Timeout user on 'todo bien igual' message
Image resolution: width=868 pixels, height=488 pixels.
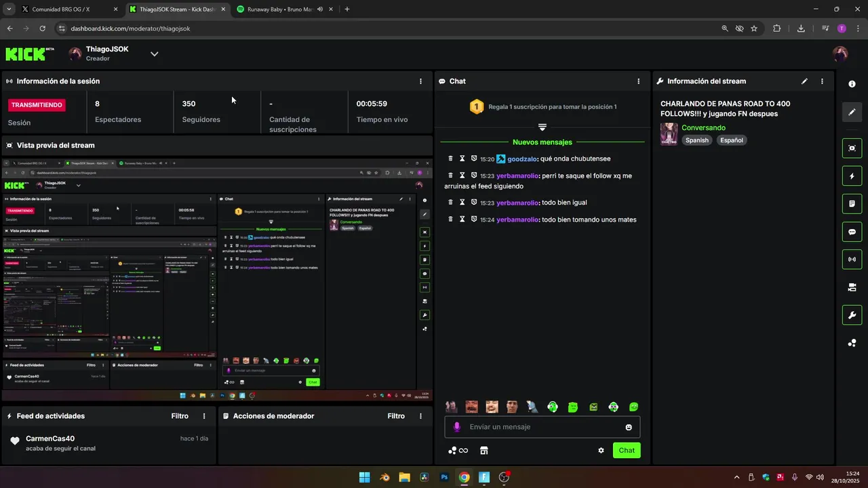(x=462, y=202)
